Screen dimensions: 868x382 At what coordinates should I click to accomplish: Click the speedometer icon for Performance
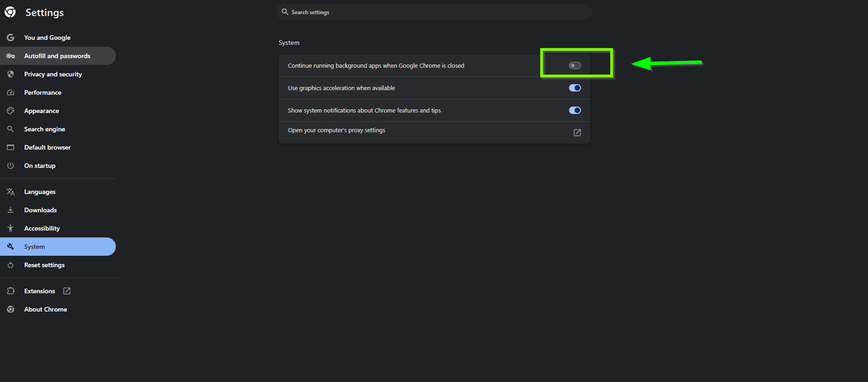[10, 93]
